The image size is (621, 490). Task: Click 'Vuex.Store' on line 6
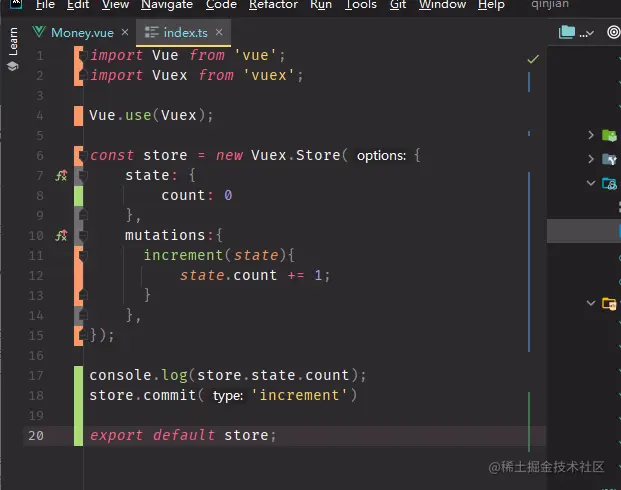click(295, 155)
